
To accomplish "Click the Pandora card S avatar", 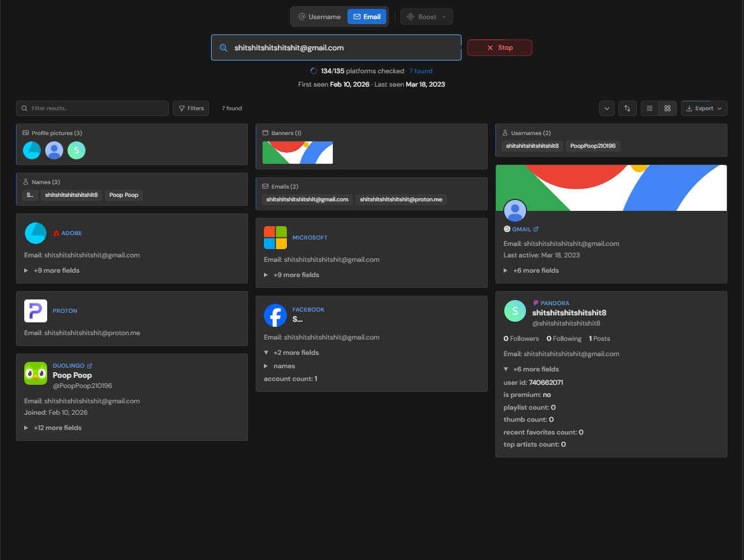I will 515,311.
